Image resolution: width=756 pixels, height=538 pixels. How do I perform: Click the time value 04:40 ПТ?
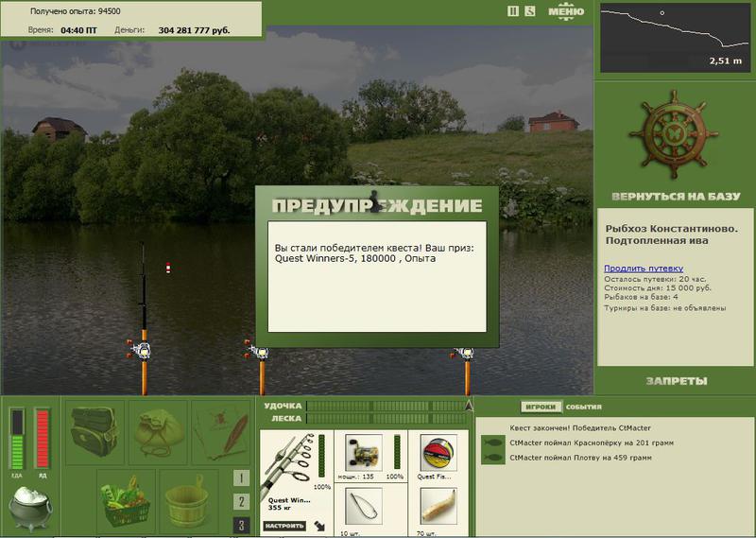78,30
